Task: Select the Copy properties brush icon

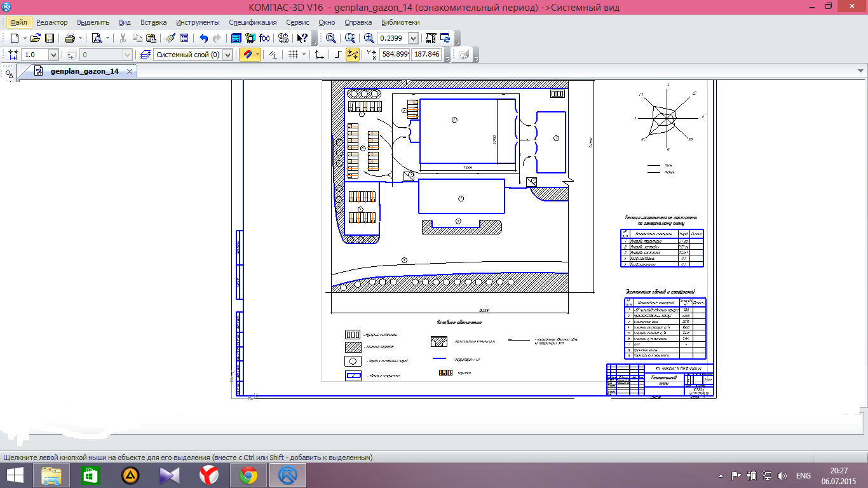Action: point(170,38)
